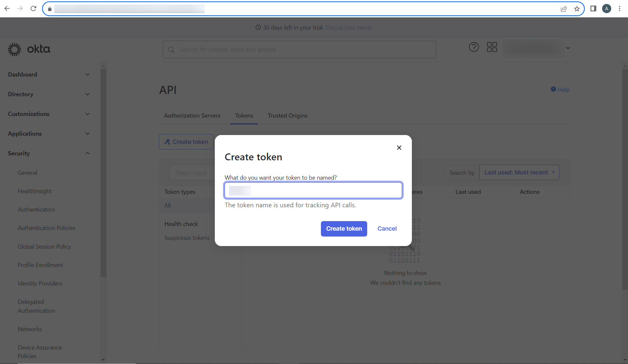This screenshot has width=628, height=364.
Task: Click the browser forward arrow
Action: click(20, 9)
